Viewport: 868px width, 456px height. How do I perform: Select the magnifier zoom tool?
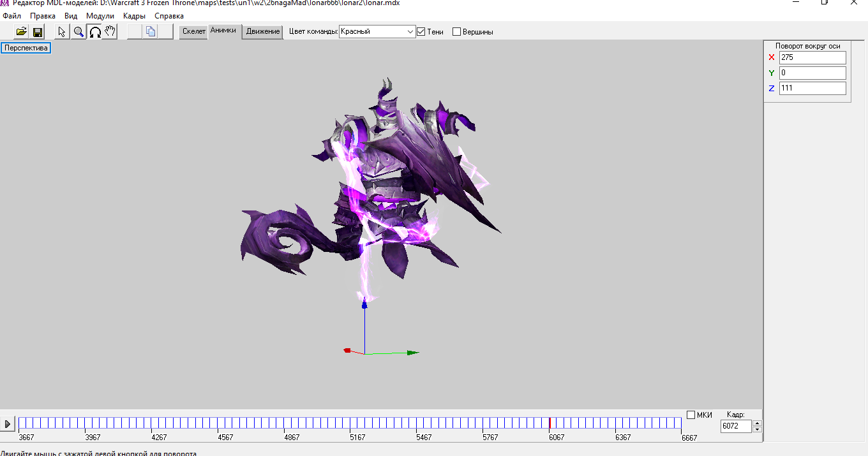79,31
